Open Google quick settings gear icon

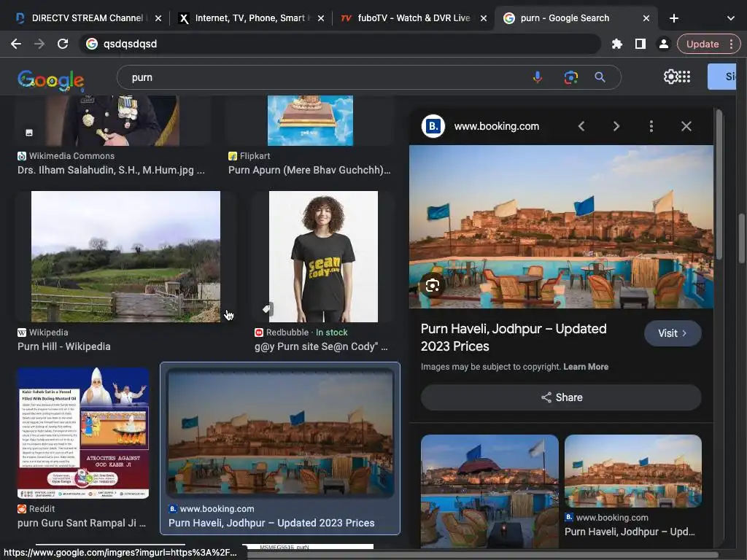(x=670, y=76)
